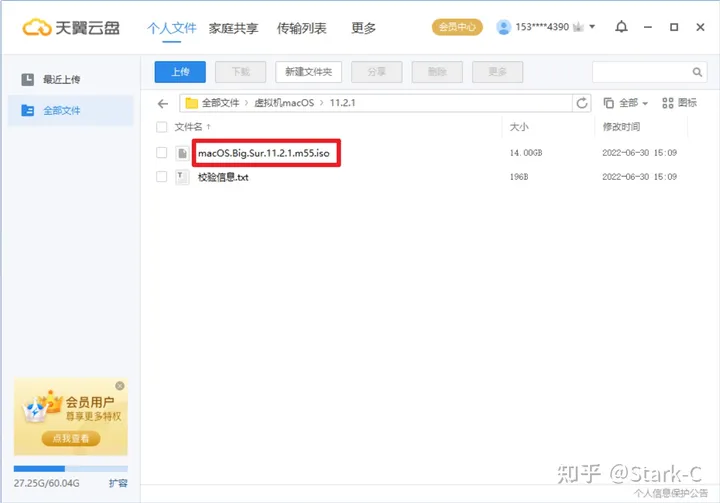Screen dimensions: 720x503
Task: Click 点我查看 on promo banner
Action: pos(71,438)
